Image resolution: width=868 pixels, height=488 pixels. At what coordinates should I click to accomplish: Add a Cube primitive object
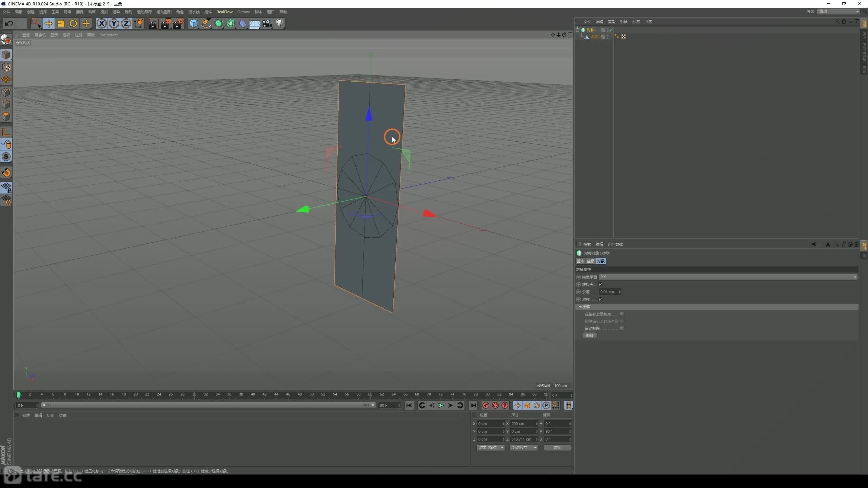(x=194, y=23)
